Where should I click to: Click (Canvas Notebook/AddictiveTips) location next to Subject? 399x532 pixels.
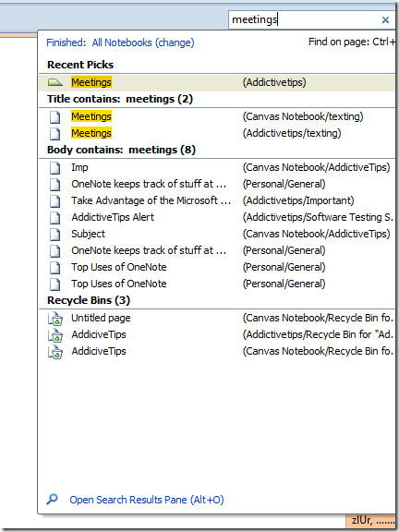pos(316,234)
